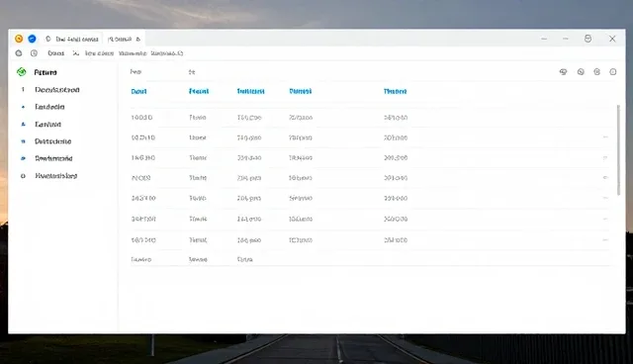Click the second of four icons right of table
633x364 pixels.
(x=581, y=72)
